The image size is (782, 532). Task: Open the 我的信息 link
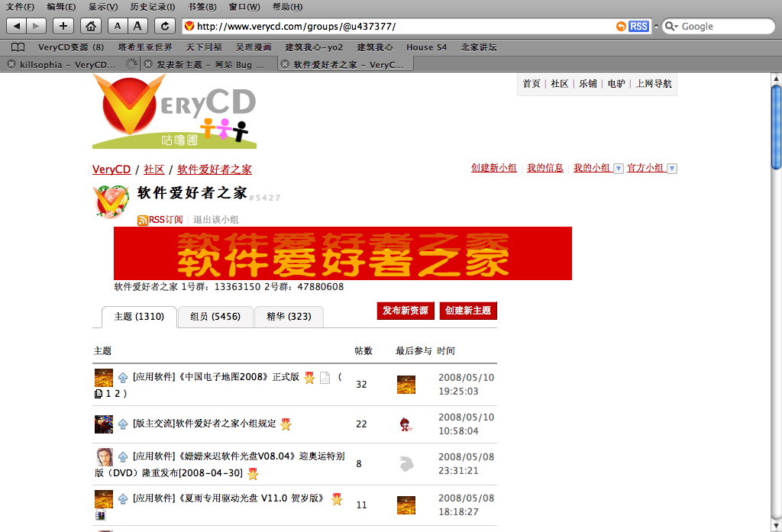point(545,168)
